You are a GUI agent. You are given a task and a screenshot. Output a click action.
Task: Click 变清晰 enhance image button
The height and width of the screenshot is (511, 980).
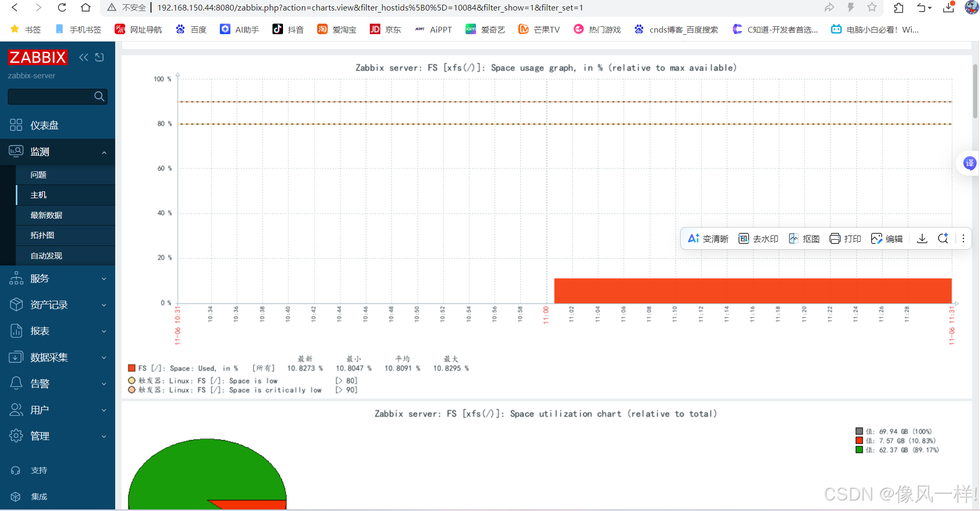[708, 239]
